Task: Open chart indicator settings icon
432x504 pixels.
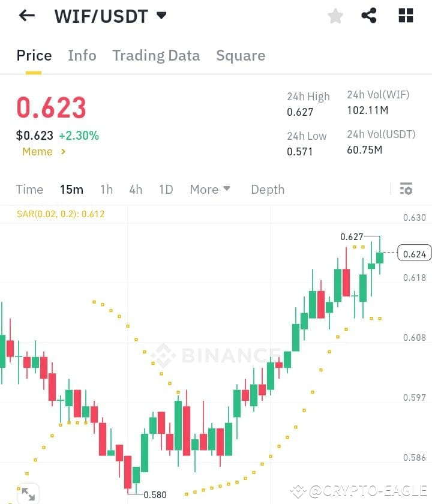Action: point(406,189)
